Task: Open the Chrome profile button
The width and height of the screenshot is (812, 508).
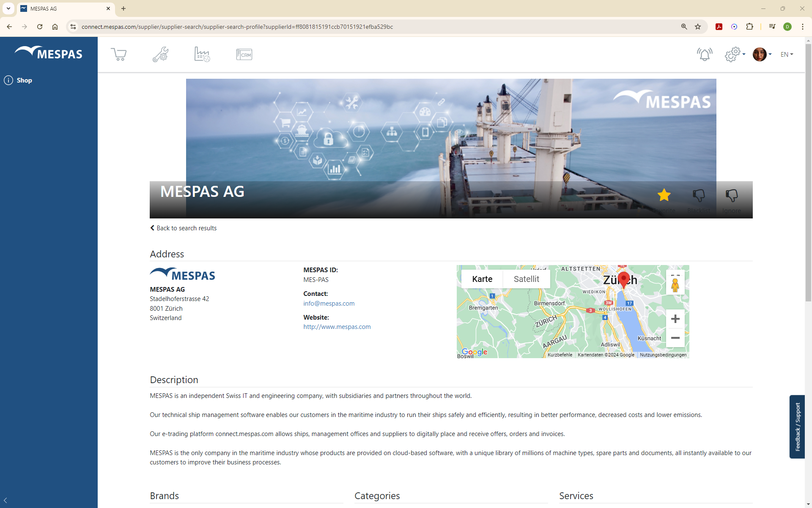Action: (787, 27)
